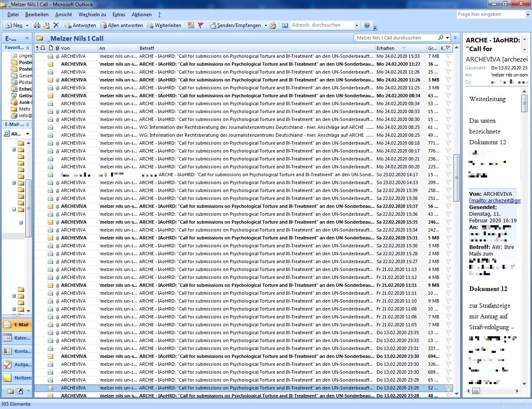532x409 pixels.
Task: Flag the message received Mo 24.02.2020 00:21
Action: pos(448,159)
